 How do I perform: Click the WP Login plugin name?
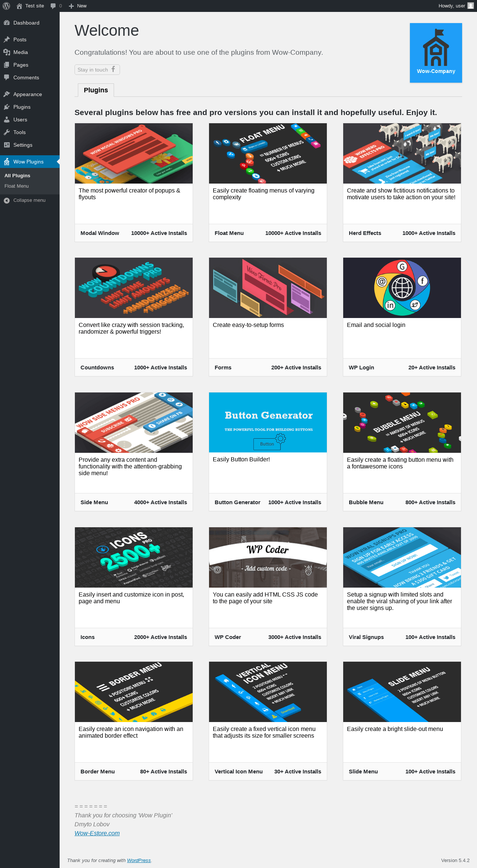(361, 368)
